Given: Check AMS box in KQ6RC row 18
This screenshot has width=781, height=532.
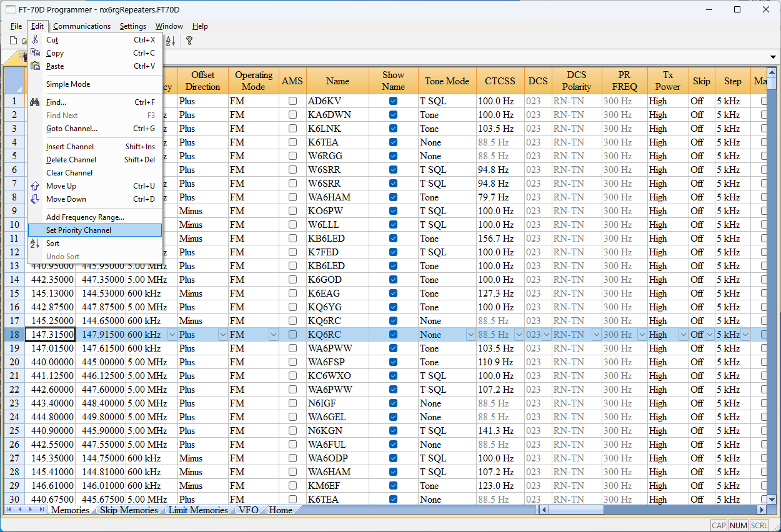Looking at the screenshot, I should click(292, 335).
